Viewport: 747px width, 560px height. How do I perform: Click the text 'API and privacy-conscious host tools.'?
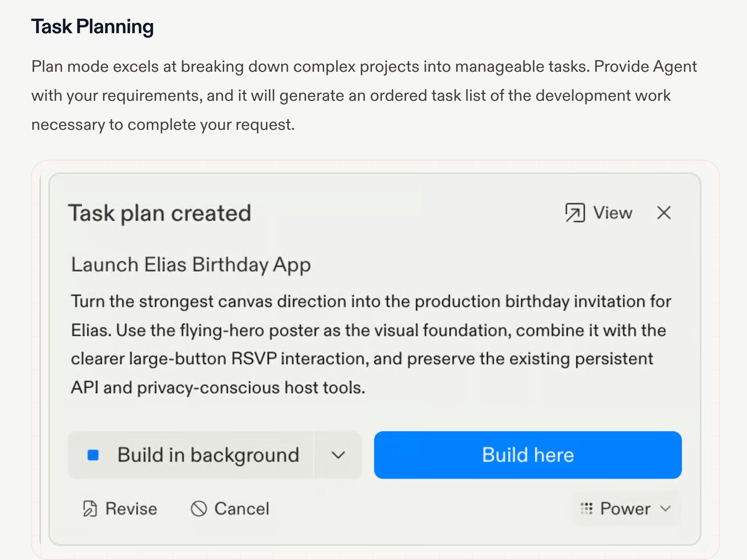[218, 388]
